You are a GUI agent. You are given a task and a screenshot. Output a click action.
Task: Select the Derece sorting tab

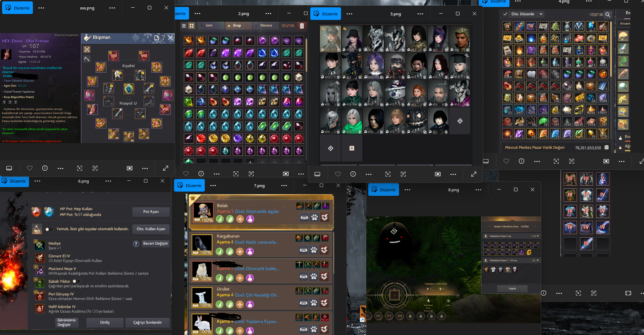(x=266, y=25)
